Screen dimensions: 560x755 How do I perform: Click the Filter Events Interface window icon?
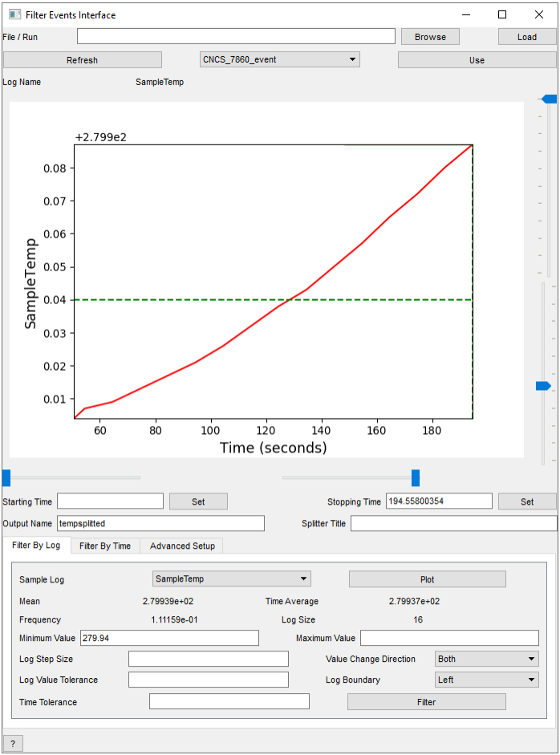tap(15, 14)
